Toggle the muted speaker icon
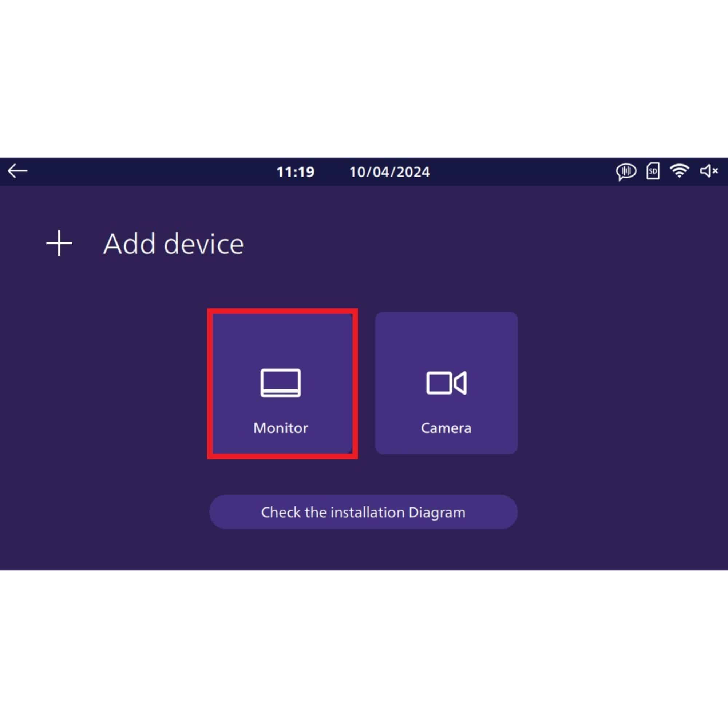This screenshot has width=728, height=728. click(709, 171)
